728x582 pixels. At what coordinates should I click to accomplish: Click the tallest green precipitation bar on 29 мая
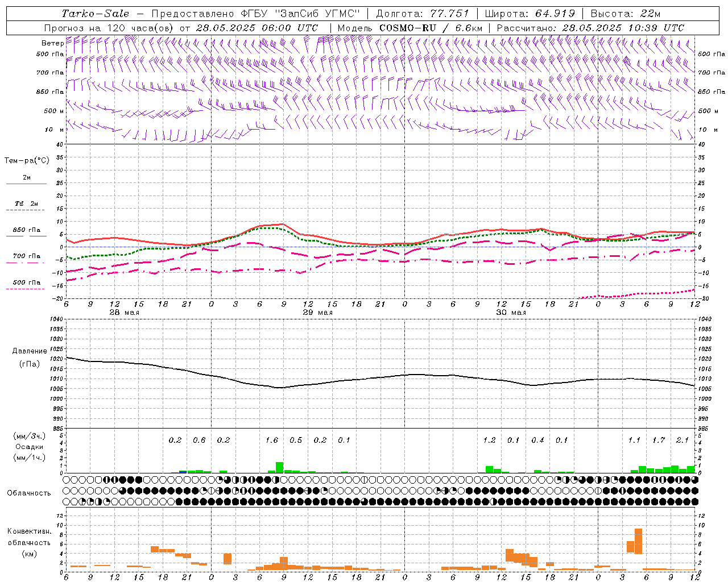(279, 467)
